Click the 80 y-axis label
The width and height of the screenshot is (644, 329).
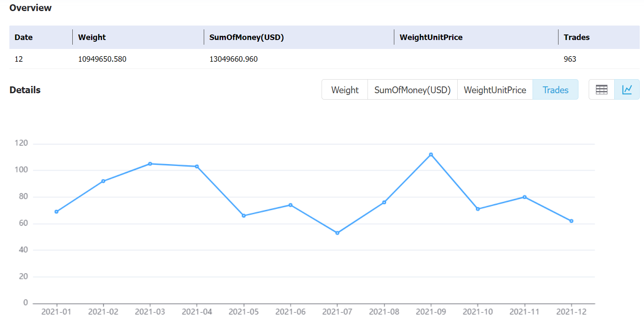[23, 197]
